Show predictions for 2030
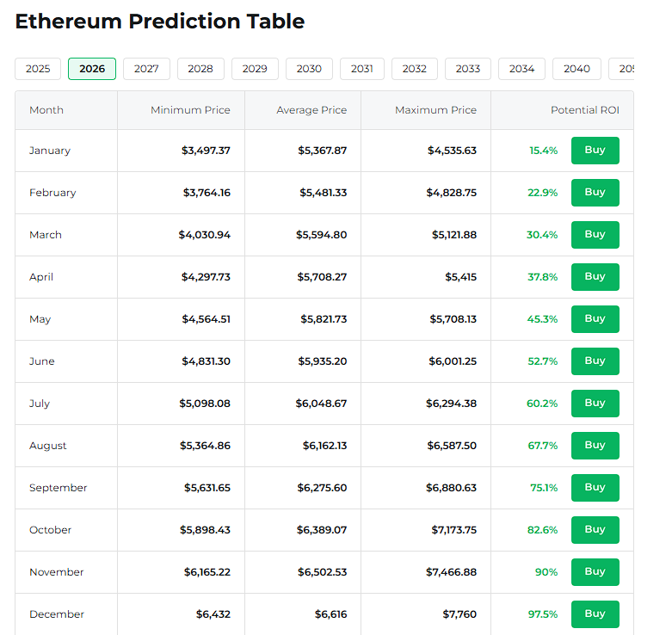Image resolution: width=672 pixels, height=635 pixels. pyautogui.click(x=309, y=69)
